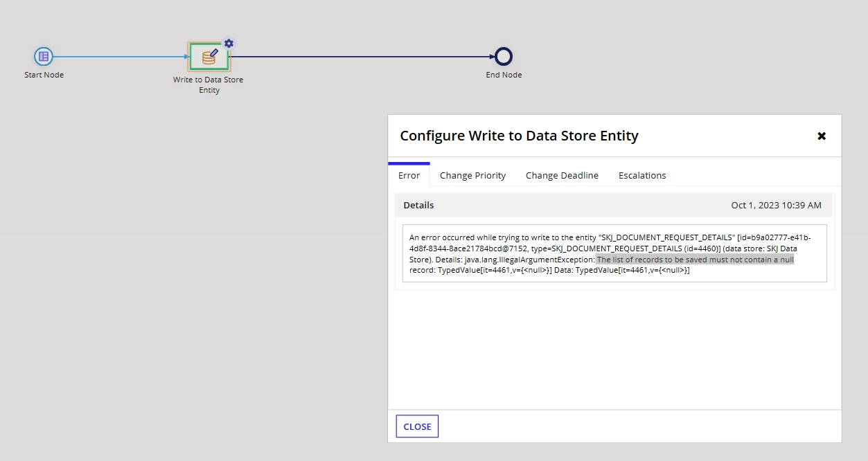The height and width of the screenshot is (461, 868).
Task: Click the End Node label
Action: [x=504, y=75]
